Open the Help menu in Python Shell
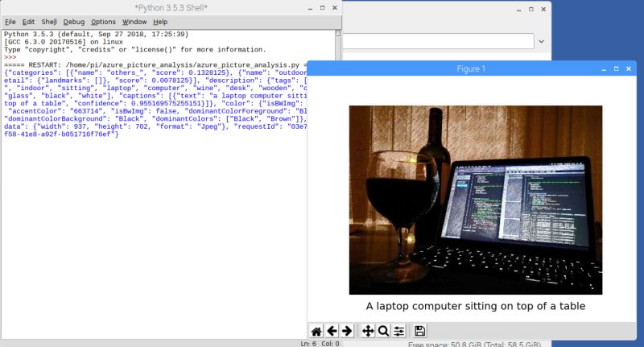Screen dimensions: 644x347 160,22
